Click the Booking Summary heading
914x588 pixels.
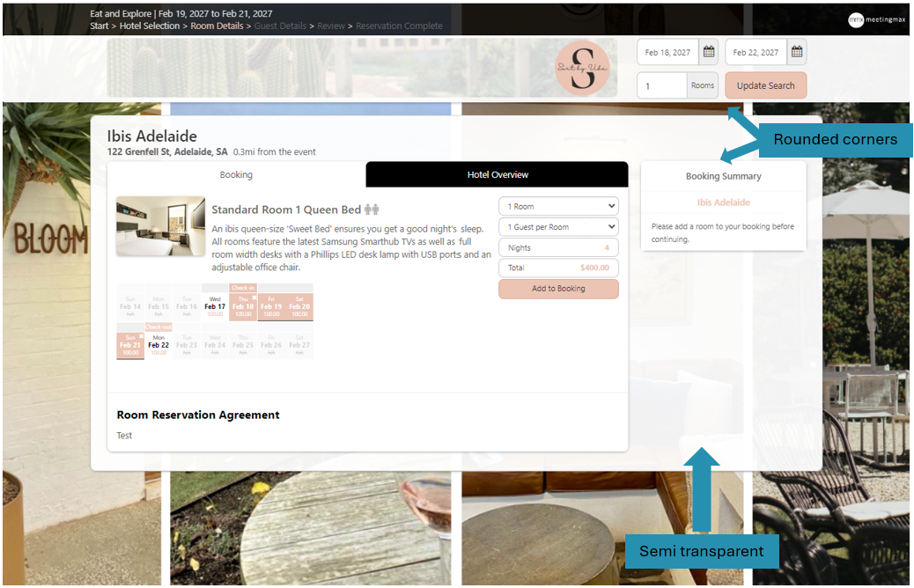point(724,176)
